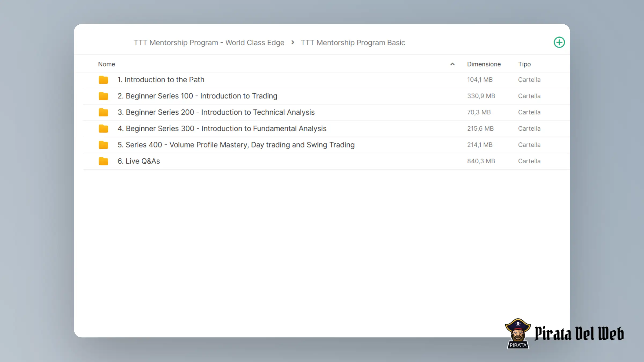Toggle sort order with the Nome arrow
The image size is (644, 362).
452,64
